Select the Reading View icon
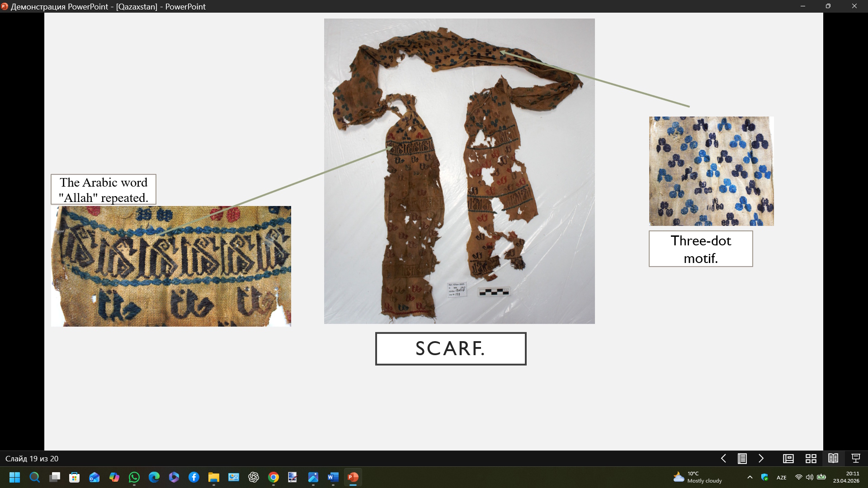 coord(833,459)
